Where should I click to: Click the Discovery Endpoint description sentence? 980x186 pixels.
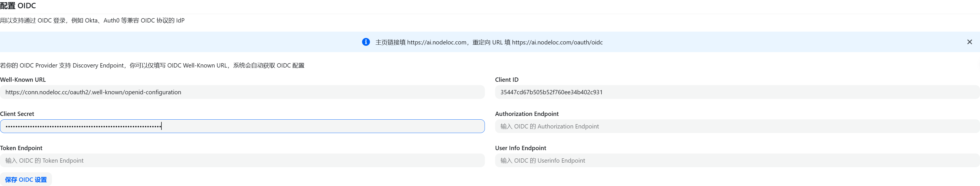point(152,65)
